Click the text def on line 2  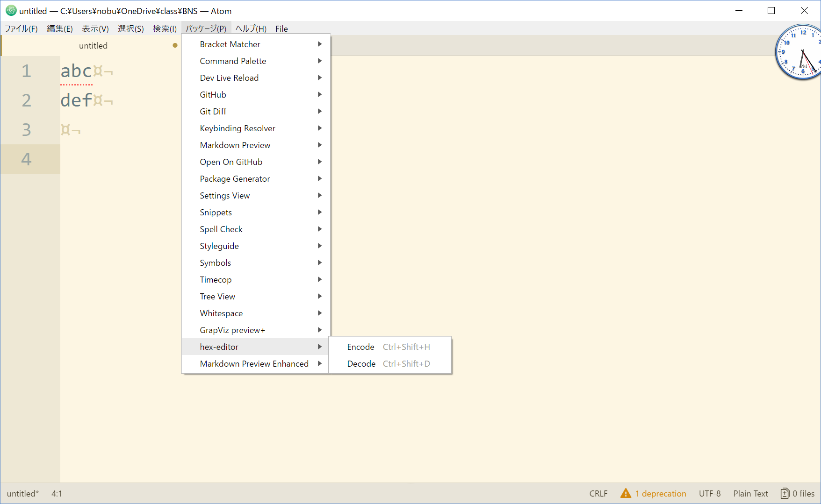(x=76, y=100)
